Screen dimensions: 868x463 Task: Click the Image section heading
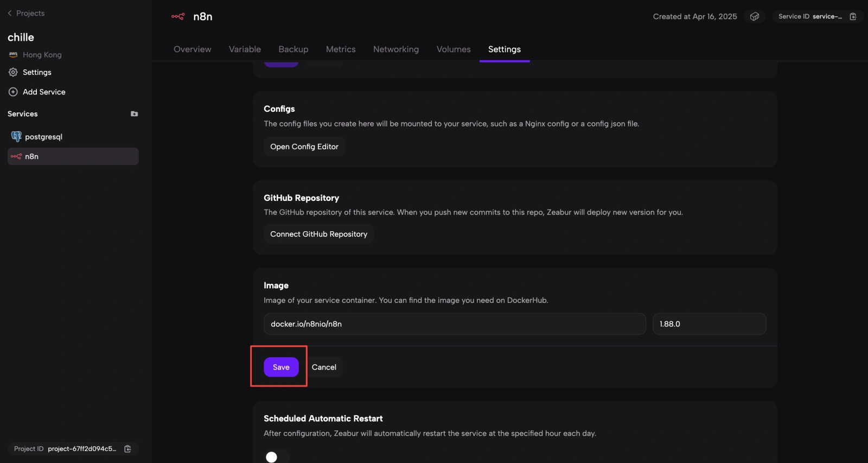(276, 286)
